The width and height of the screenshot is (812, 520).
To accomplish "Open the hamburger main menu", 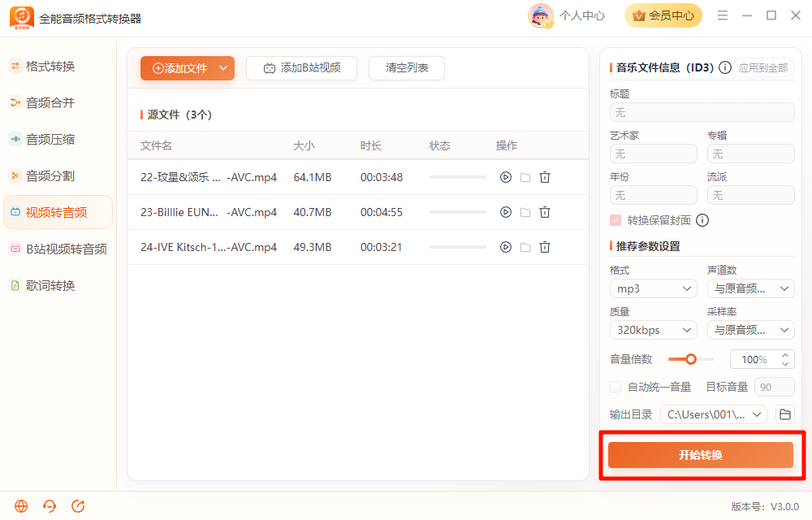I will [x=723, y=15].
